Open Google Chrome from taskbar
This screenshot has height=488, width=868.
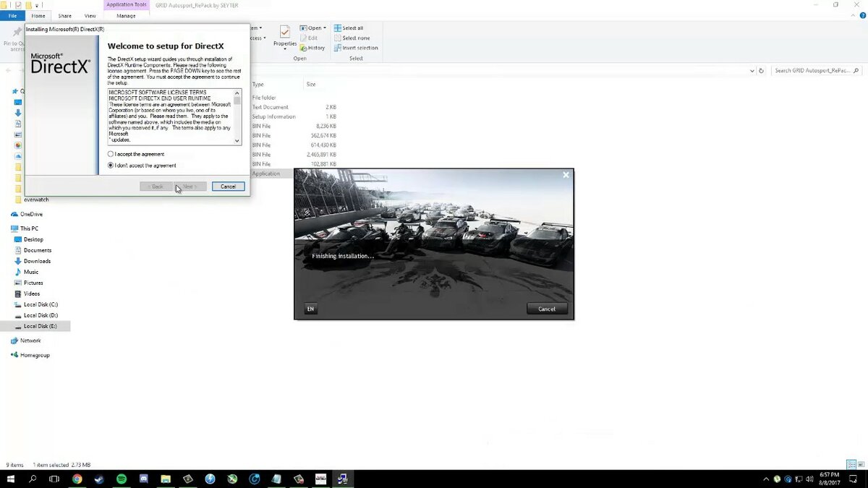click(77, 479)
